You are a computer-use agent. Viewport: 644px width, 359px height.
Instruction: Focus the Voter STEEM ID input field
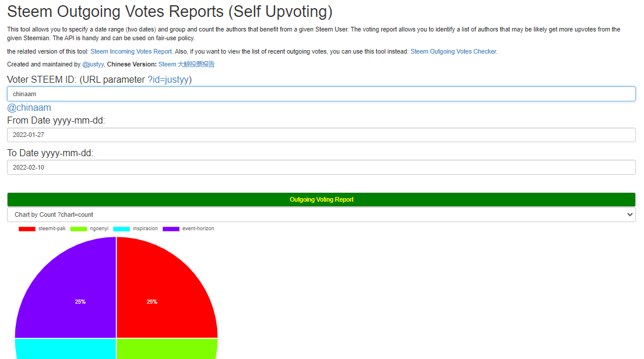point(321,94)
